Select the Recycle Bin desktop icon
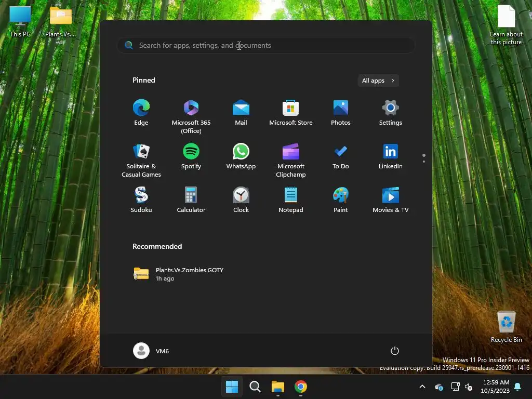532x399 pixels. tap(506, 327)
